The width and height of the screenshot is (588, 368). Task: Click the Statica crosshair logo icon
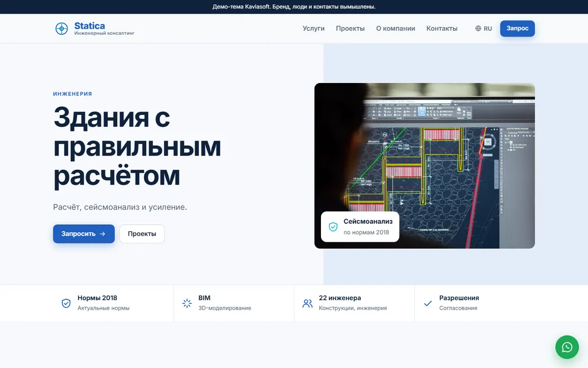61,28
